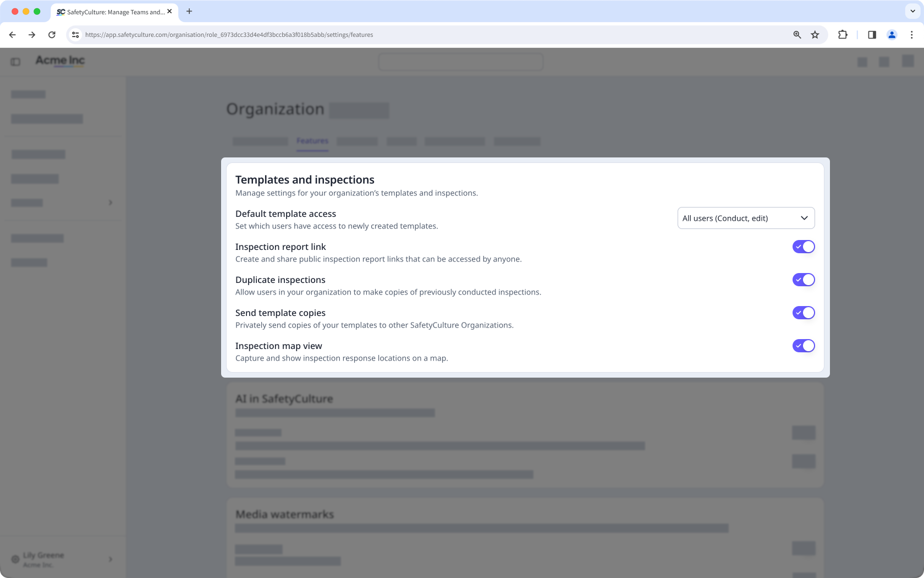
Task: Click the Acme Inc logo
Action: (60, 61)
